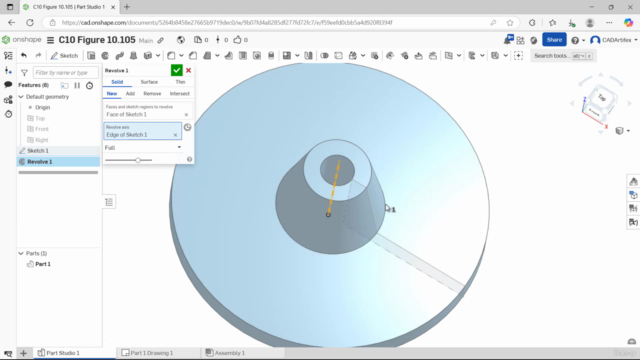The image size is (640, 360).
Task: Accept Revolve 1 with the green checkmark
Action: [x=176, y=70]
